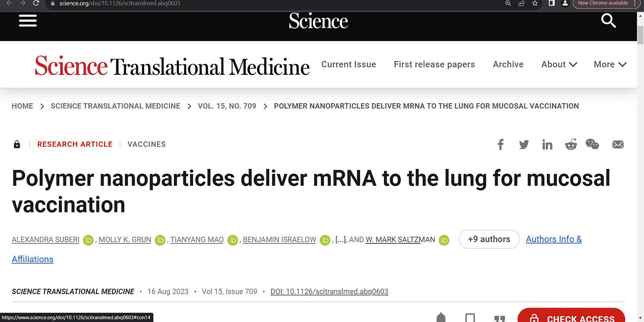Open the journal search
This screenshot has width=644, height=322.
(x=608, y=21)
